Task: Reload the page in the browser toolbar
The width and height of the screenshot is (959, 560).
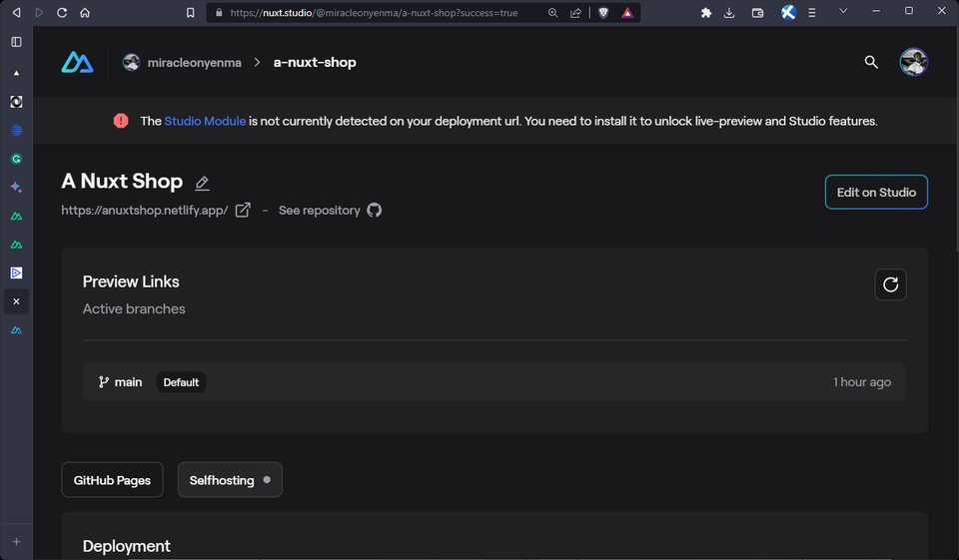Action: [x=62, y=12]
